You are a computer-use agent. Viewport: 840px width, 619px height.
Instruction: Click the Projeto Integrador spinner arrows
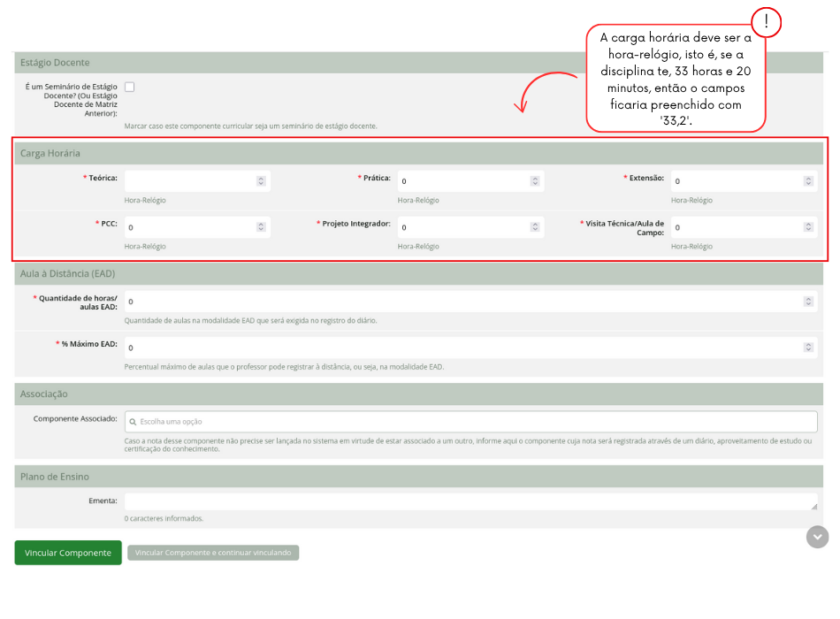[x=535, y=227]
